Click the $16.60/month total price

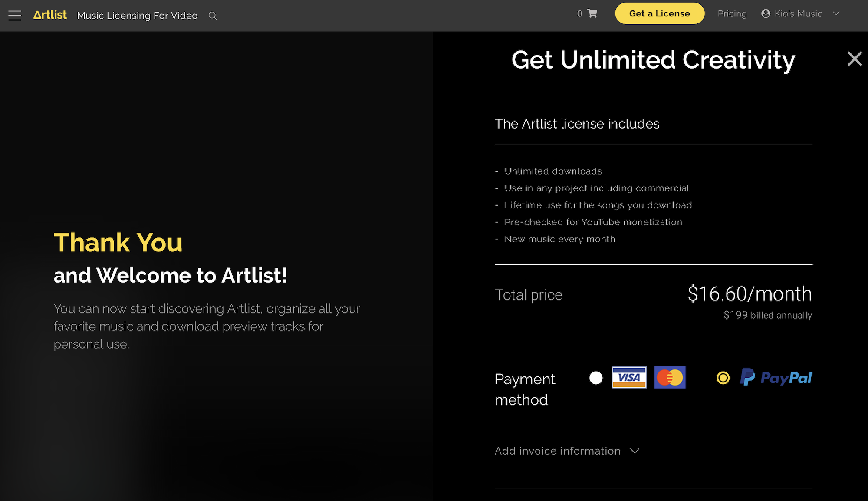[x=750, y=294]
